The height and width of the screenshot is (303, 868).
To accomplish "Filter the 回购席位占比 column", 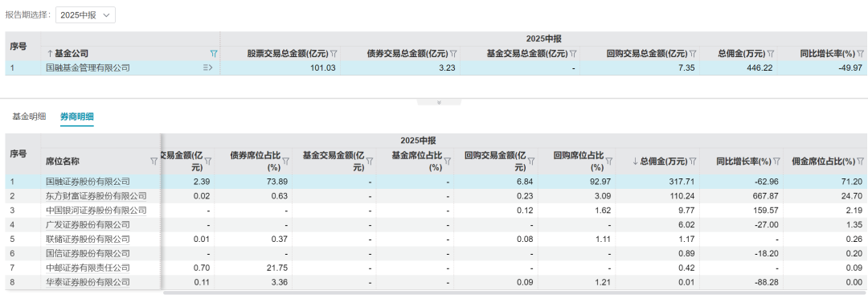I will (609, 162).
